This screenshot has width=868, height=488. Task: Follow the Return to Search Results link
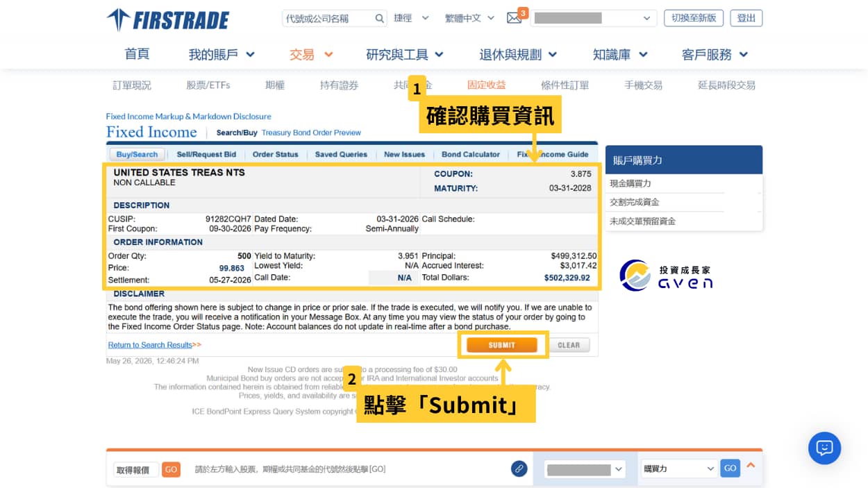tap(150, 345)
